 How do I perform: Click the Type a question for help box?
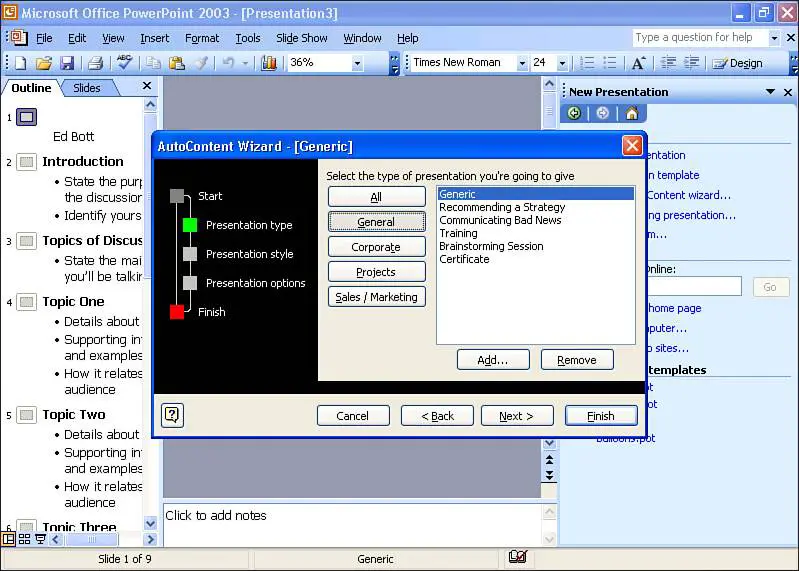(x=699, y=38)
